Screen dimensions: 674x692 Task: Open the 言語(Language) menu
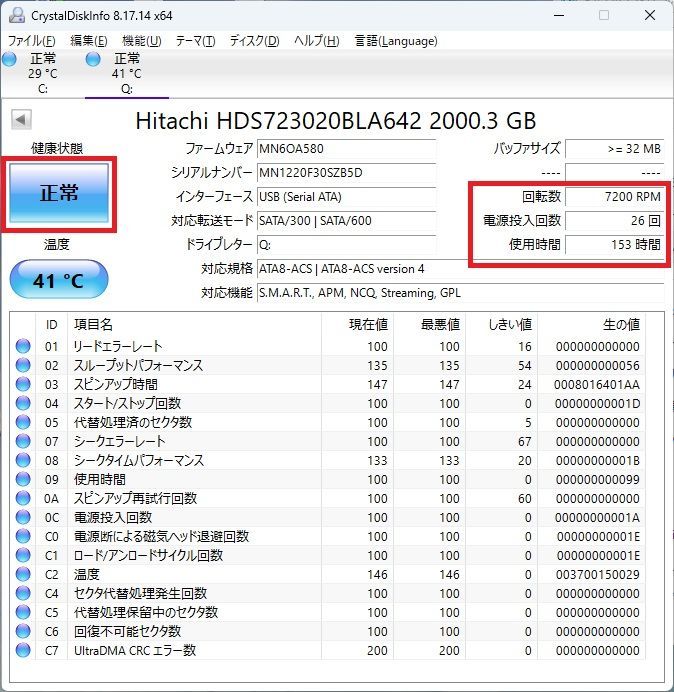click(396, 41)
